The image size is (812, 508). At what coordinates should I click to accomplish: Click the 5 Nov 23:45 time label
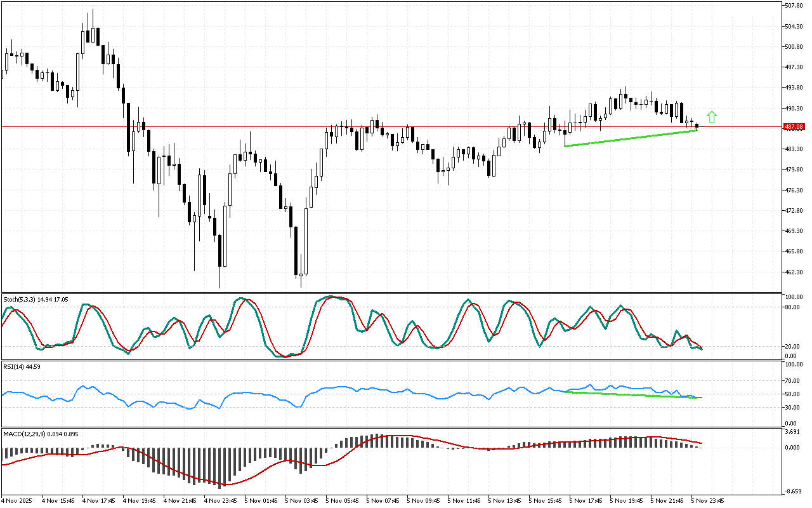708,500
